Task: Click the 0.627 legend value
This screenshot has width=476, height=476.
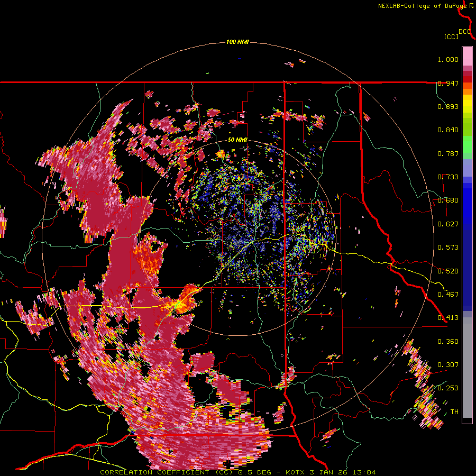Action: coord(448,224)
